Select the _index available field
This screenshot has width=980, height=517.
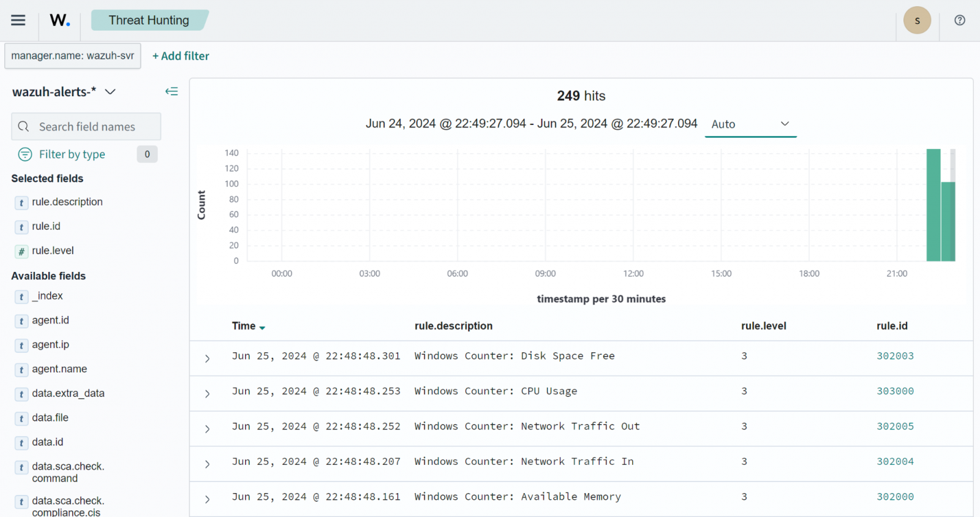pos(47,296)
